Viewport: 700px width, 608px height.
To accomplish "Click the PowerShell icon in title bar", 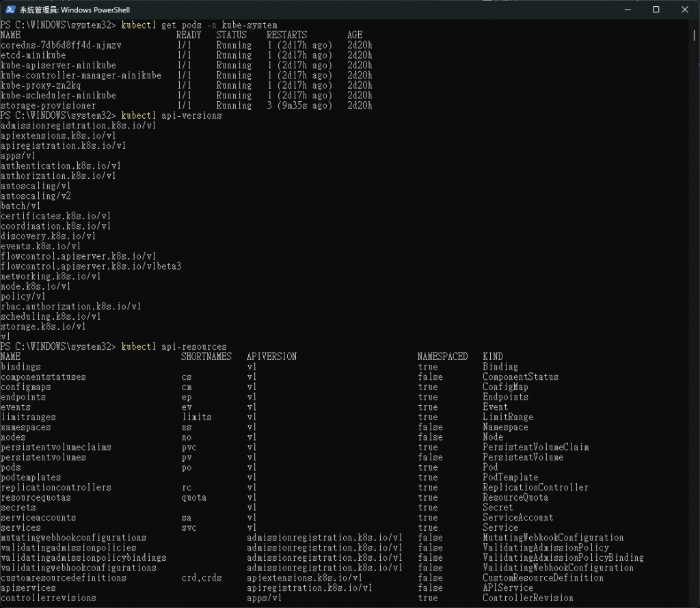I will (x=10, y=10).
